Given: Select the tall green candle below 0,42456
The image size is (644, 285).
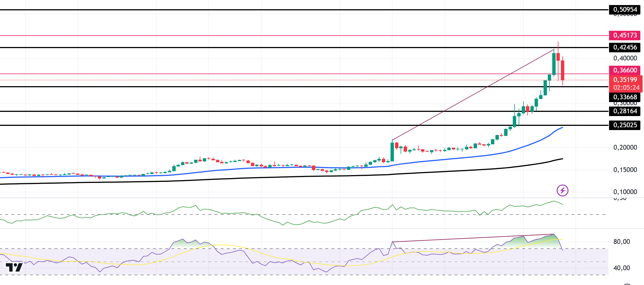Looking at the screenshot, I should [554, 64].
